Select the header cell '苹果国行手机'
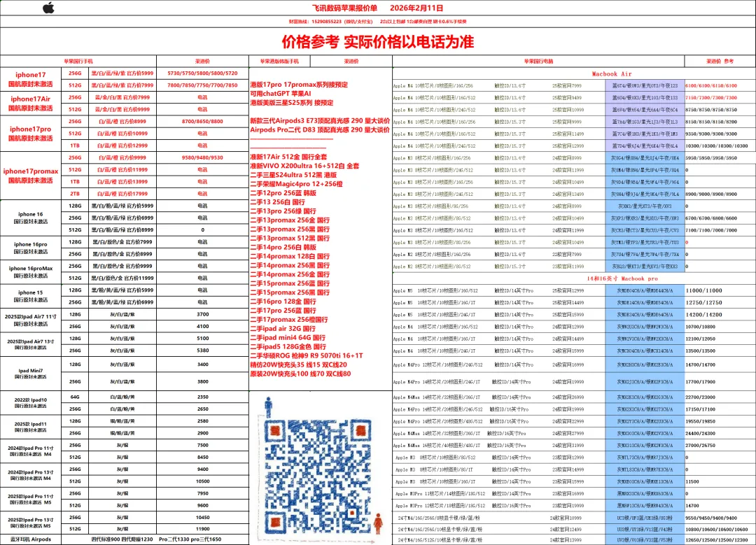Viewport: 756px width, 545px height. [x=78, y=61]
